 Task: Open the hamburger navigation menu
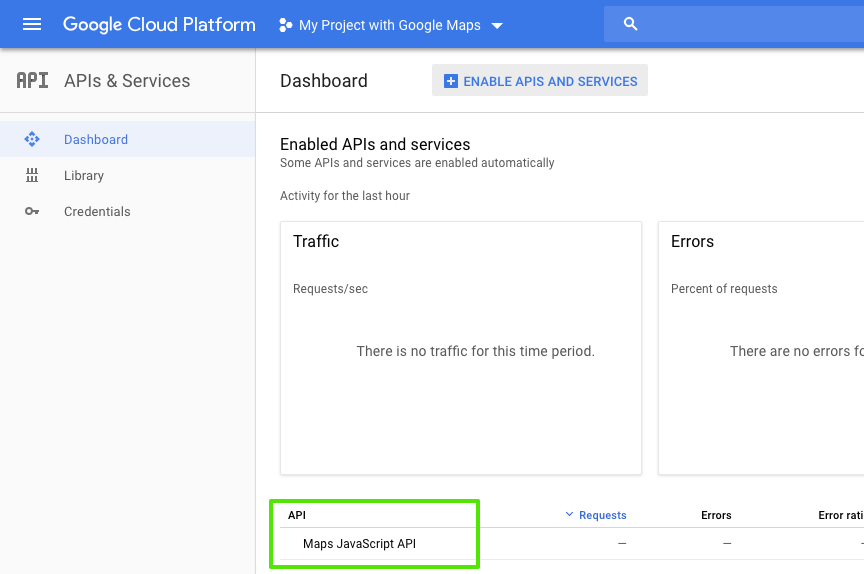pyautogui.click(x=32, y=24)
